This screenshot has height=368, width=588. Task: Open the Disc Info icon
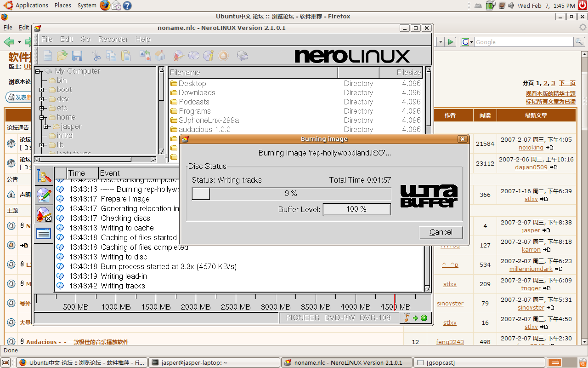click(209, 56)
